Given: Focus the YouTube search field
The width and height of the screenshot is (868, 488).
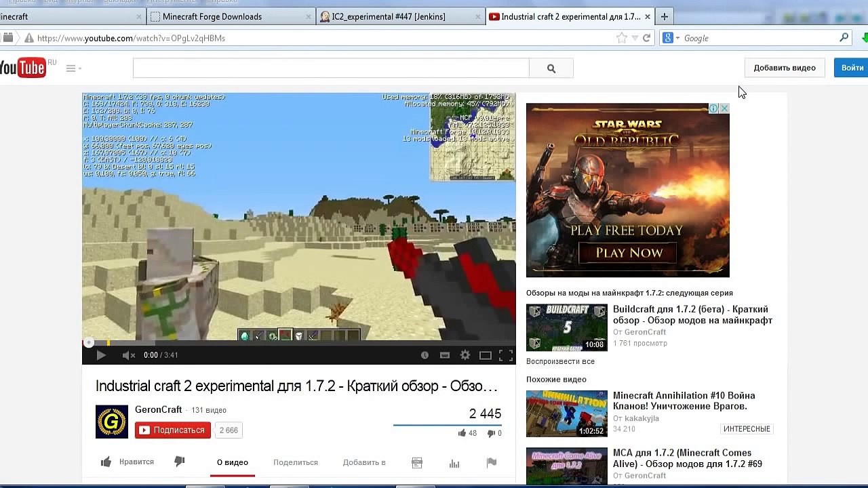Looking at the screenshot, I should 331,68.
